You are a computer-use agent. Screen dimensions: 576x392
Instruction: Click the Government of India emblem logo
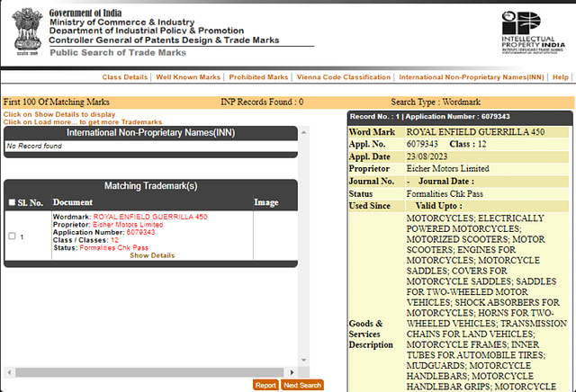click(27, 31)
